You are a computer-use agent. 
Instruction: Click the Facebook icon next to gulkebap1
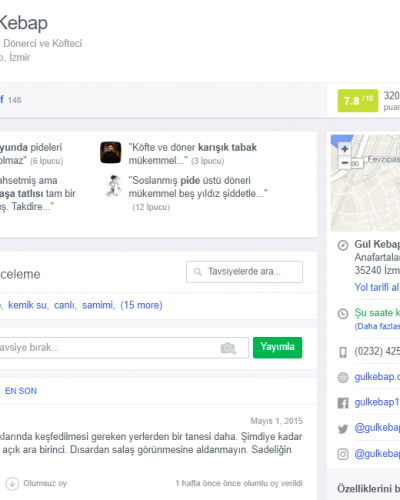[343, 403]
